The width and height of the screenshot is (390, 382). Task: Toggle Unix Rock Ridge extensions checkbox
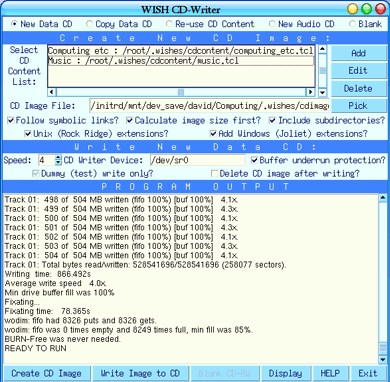coord(28,134)
